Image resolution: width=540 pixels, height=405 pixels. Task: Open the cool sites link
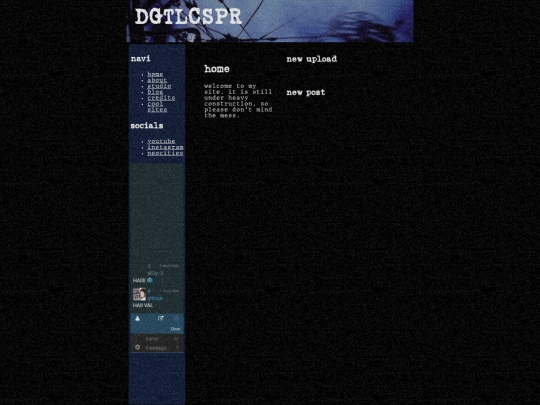[157, 106]
